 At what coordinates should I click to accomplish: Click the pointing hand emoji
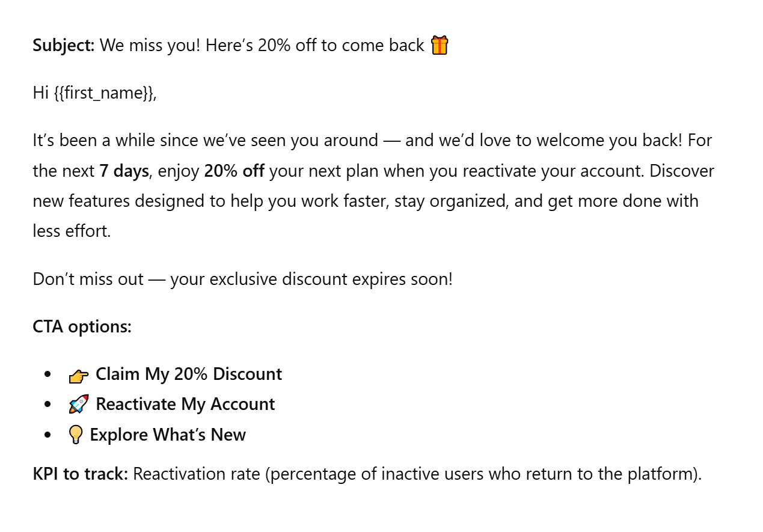click(78, 375)
